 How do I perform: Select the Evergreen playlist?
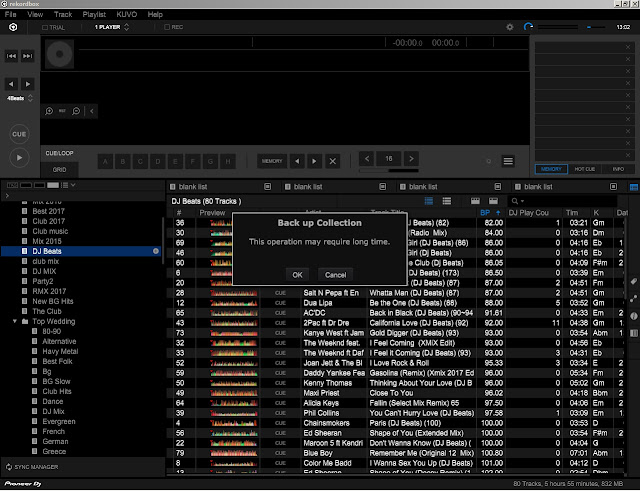59,422
